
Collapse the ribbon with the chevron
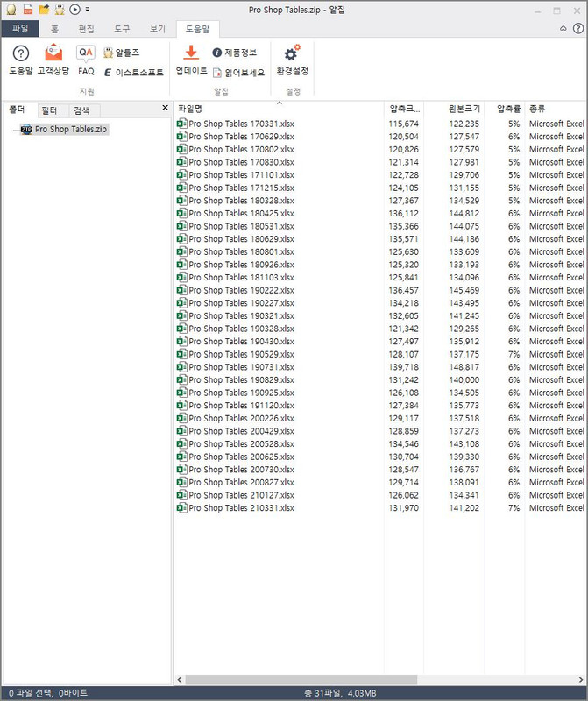(563, 29)
